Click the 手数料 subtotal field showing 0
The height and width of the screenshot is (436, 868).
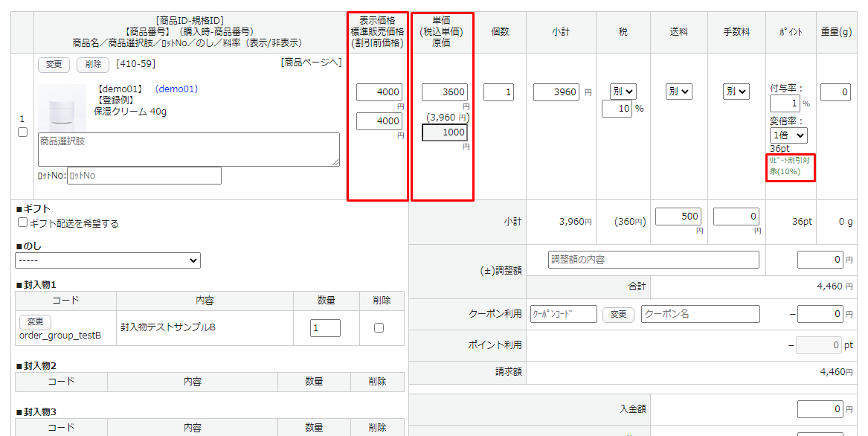tap(736, 217)
